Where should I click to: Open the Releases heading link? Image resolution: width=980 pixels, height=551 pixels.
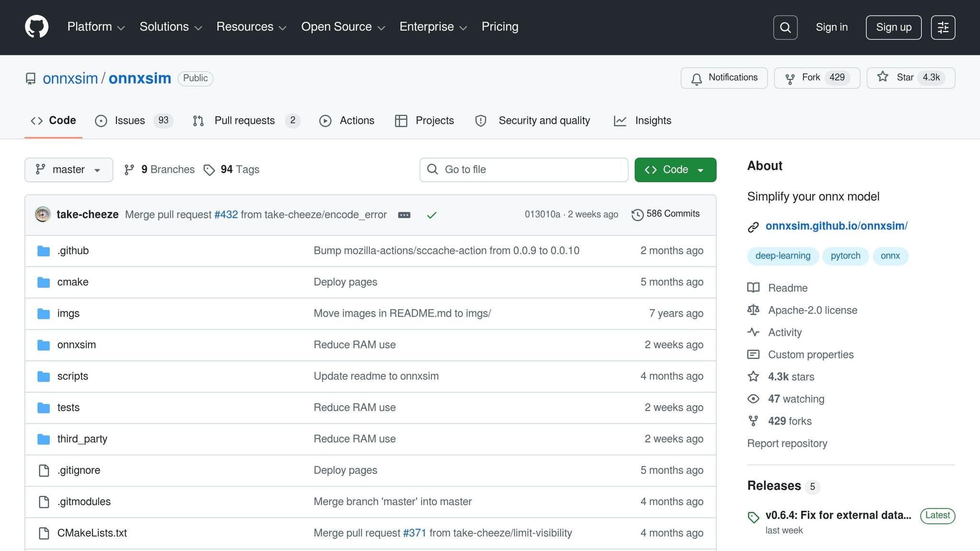[774, 486]
